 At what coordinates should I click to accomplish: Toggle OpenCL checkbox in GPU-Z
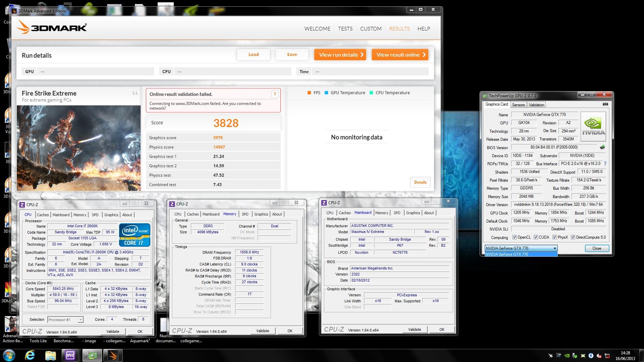pyautogui.click(x=515, y=237)
